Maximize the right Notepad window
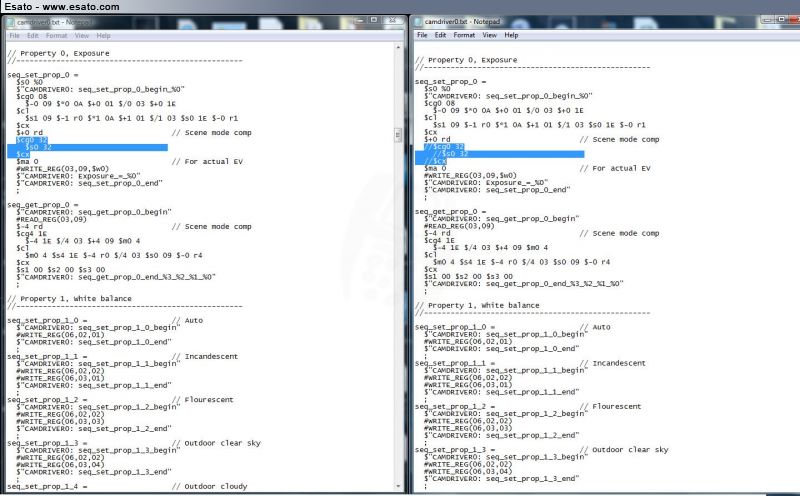 (x=781, y=19)
